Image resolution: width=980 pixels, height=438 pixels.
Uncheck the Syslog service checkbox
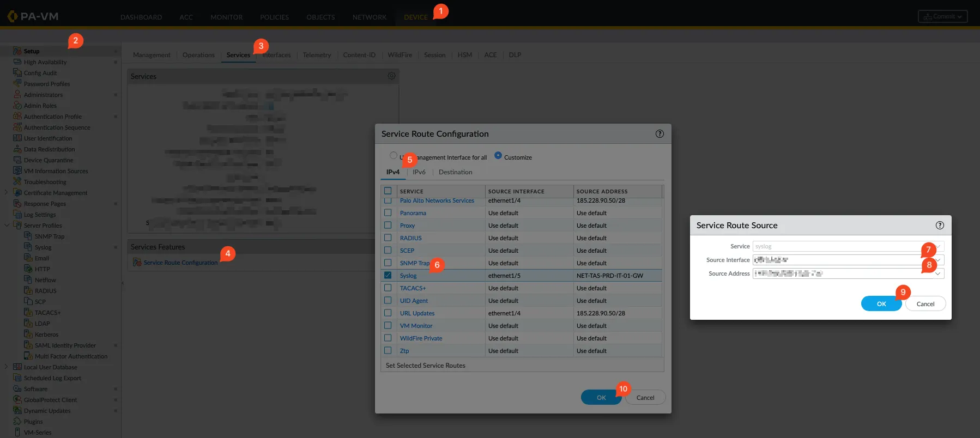[388, 276]
